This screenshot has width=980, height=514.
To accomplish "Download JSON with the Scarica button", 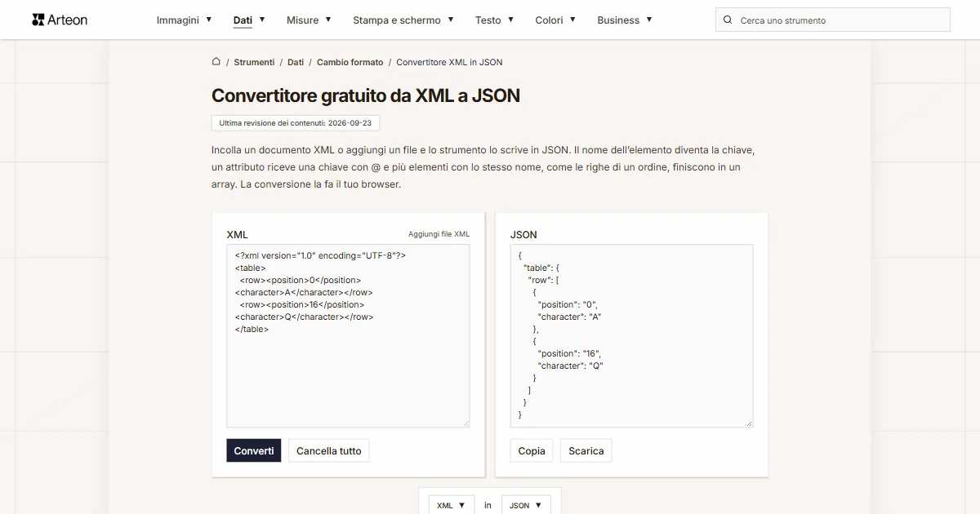I will 586,450.
